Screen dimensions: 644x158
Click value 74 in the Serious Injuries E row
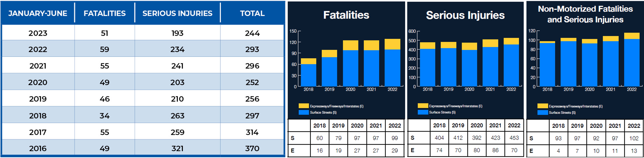click(439, 151)
